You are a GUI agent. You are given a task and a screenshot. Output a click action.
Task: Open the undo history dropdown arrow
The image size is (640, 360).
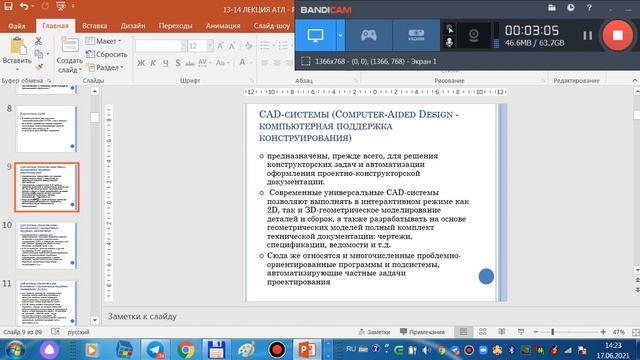tap(33, 6)
